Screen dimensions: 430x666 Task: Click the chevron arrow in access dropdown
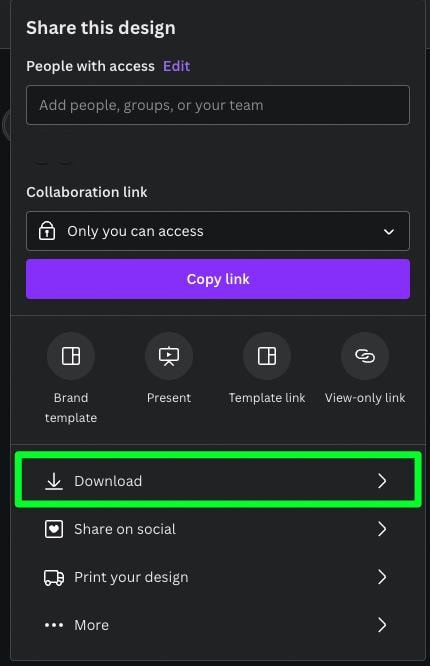pos(389,232)
